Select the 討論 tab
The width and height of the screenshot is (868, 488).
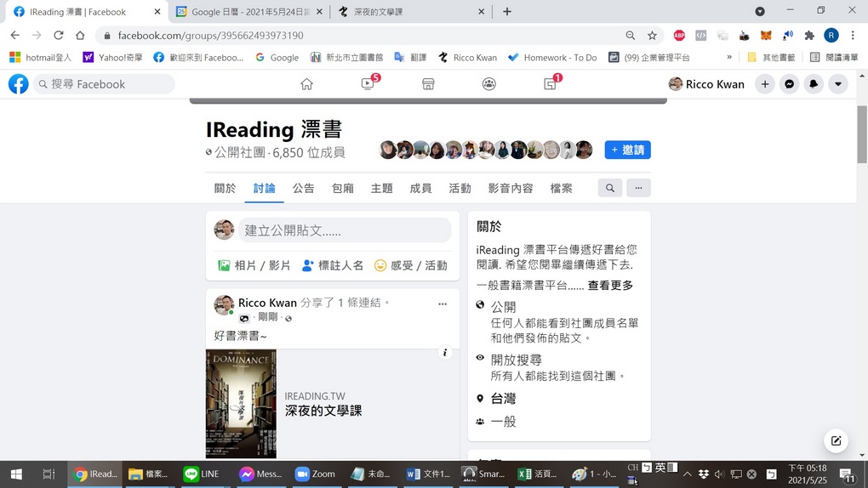point(264,188)
